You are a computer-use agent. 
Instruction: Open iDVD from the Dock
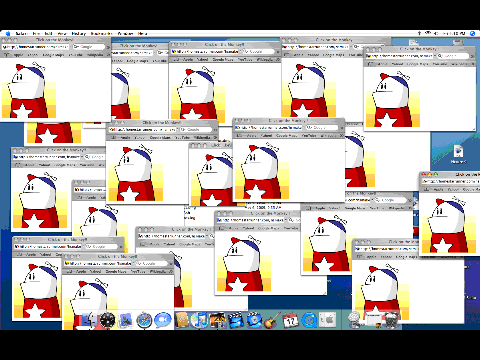tap(255, 320)
